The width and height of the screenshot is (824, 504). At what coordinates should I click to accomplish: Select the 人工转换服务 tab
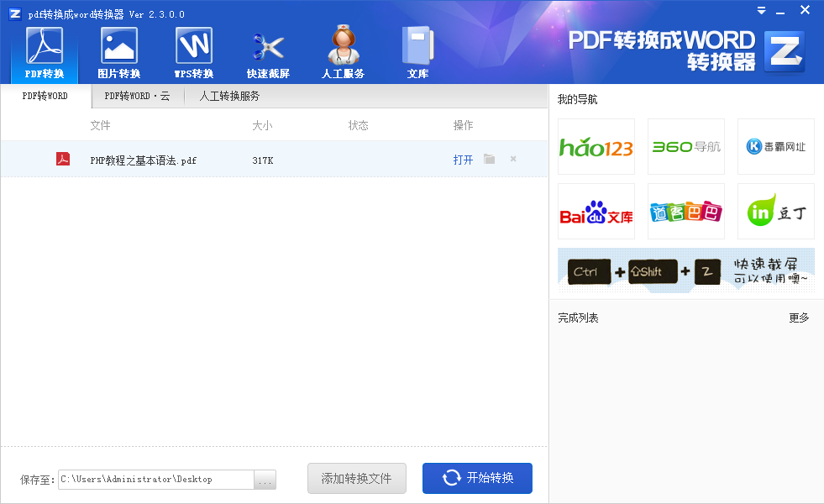pos(229,97)
